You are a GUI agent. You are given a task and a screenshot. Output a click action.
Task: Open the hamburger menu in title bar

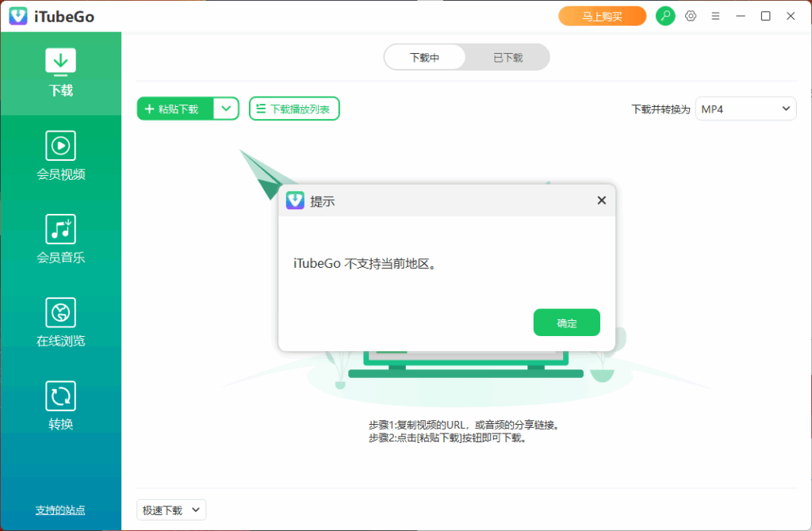715,16
